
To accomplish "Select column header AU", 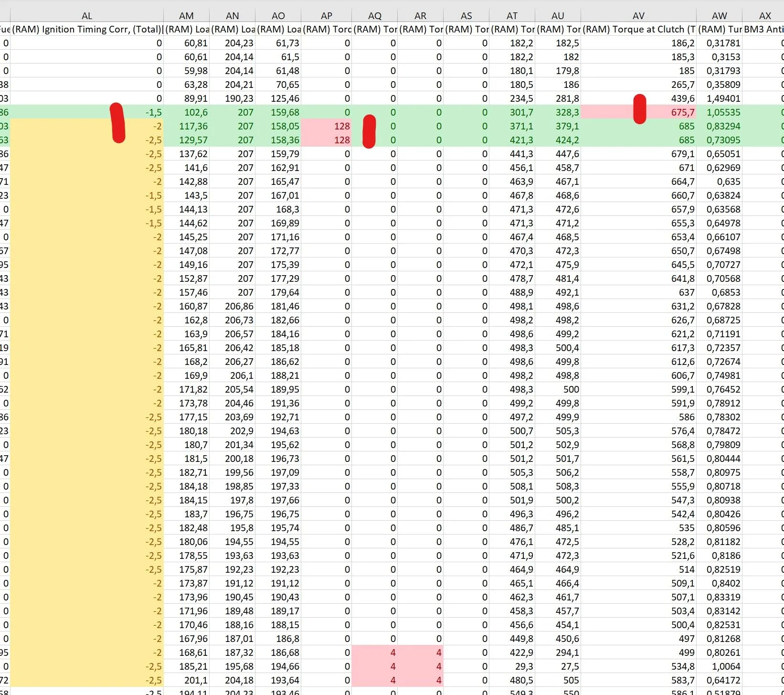I will 558,16.
